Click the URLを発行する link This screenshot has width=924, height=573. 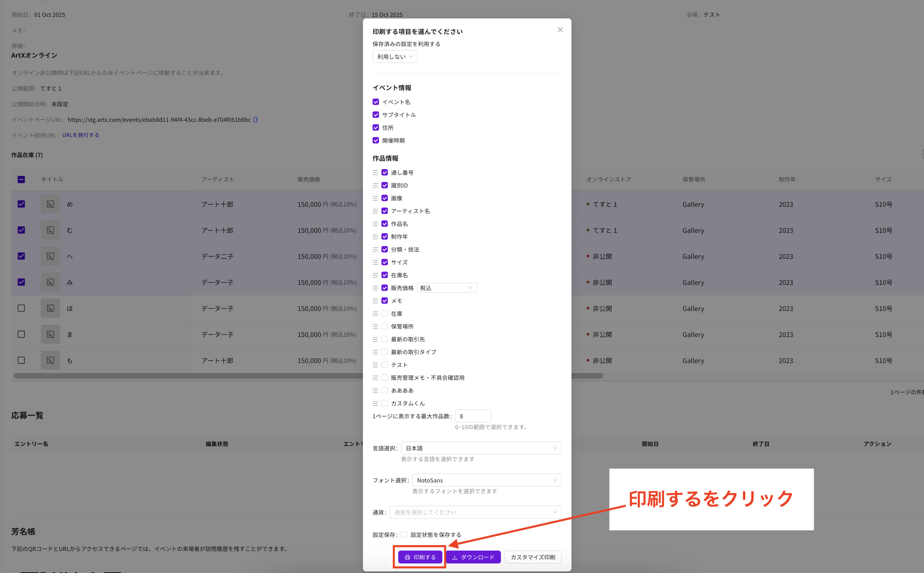click(81, 135)
